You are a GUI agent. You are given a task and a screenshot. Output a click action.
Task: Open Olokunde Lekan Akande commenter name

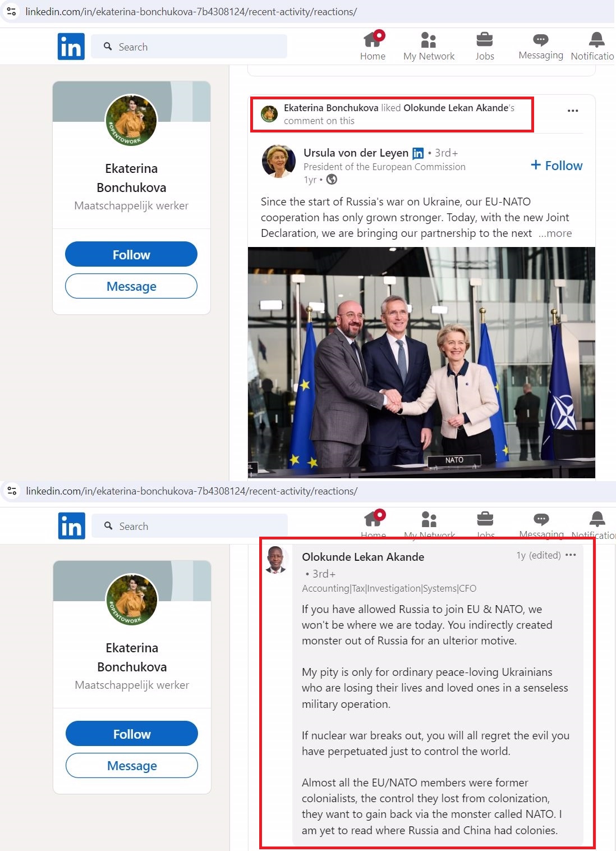point(363,557)
